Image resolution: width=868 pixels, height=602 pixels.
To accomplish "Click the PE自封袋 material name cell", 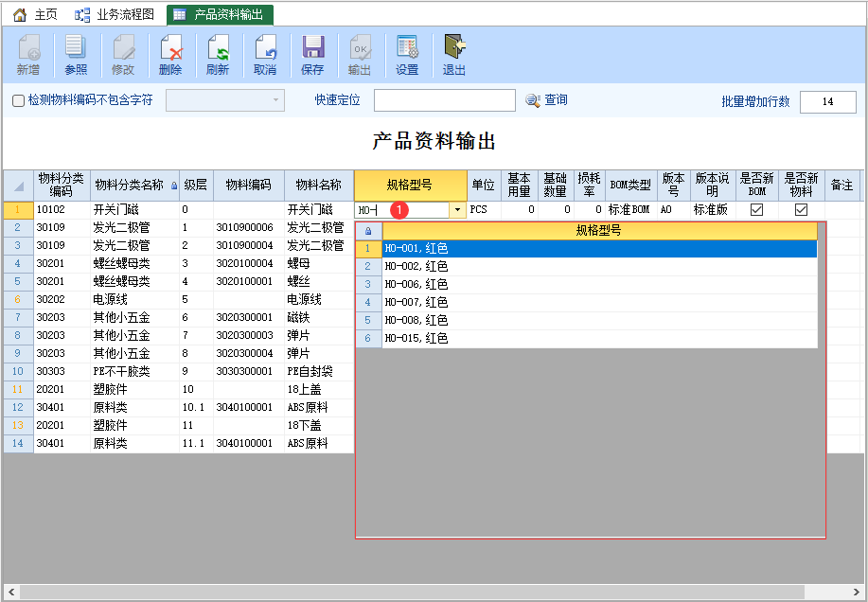I will point(319,372).
